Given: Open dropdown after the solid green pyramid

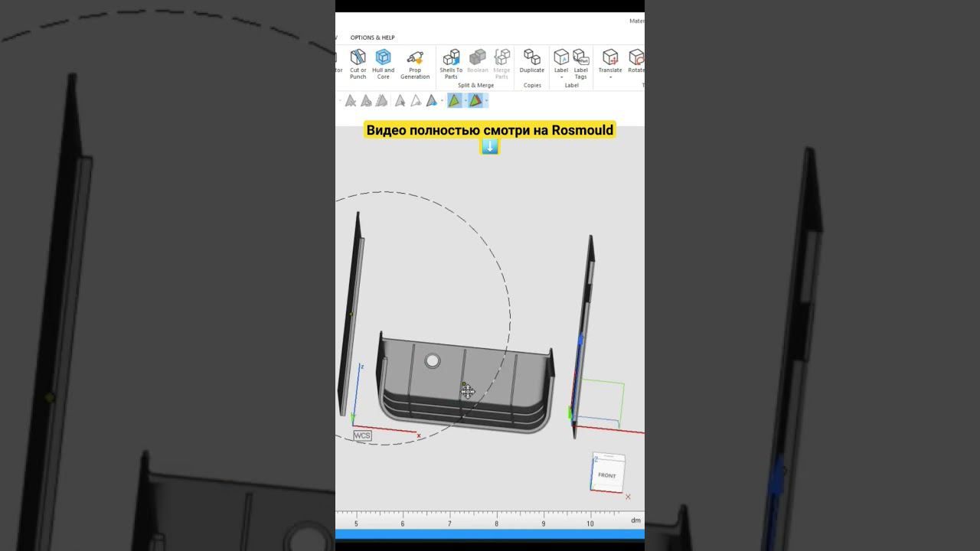Looking at the screenshot, I should (465, 100).
